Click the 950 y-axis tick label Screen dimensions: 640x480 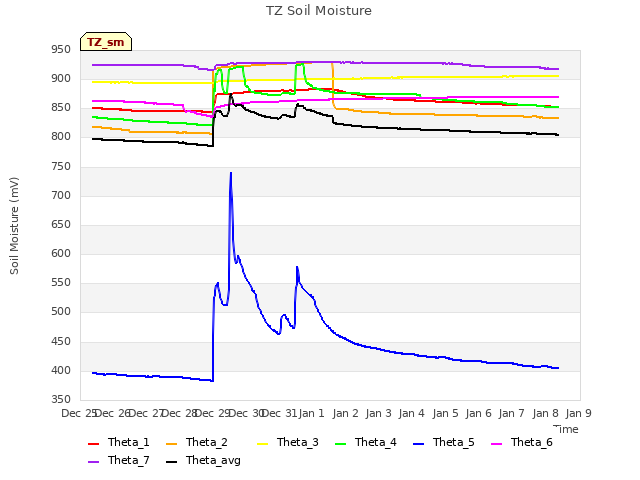(x=61, y=50)
